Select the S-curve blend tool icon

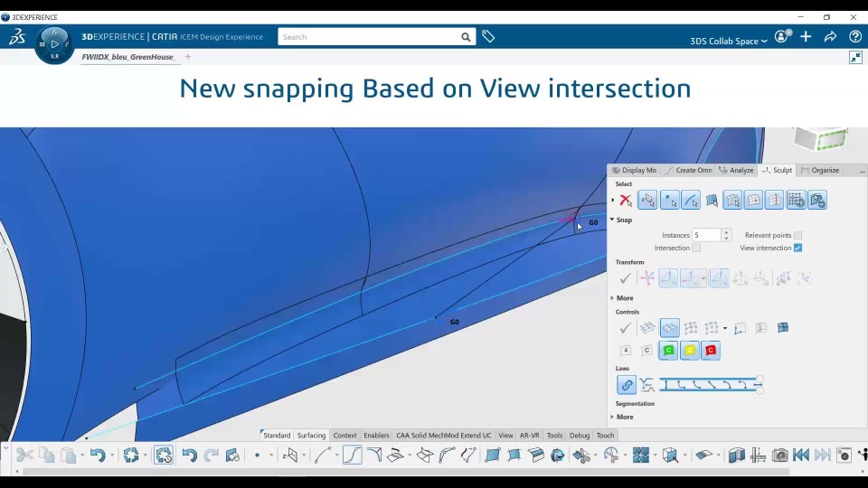point(353,455)
